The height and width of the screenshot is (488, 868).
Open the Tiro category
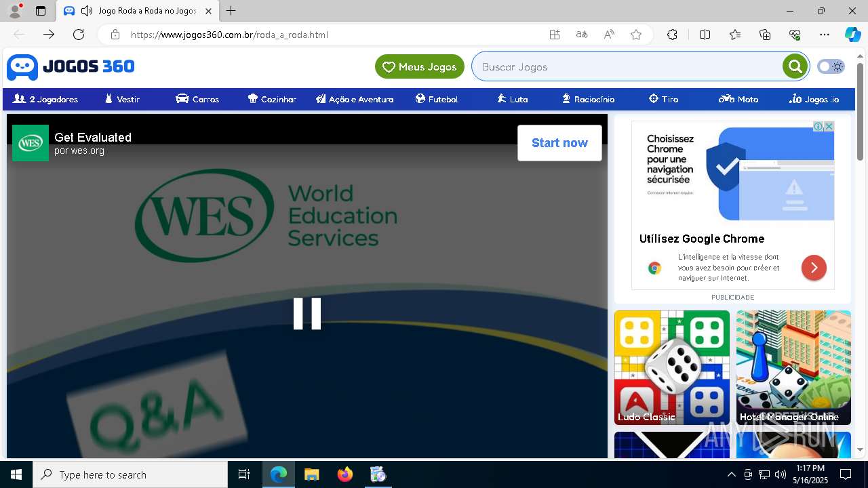click(x=663, y=99)
